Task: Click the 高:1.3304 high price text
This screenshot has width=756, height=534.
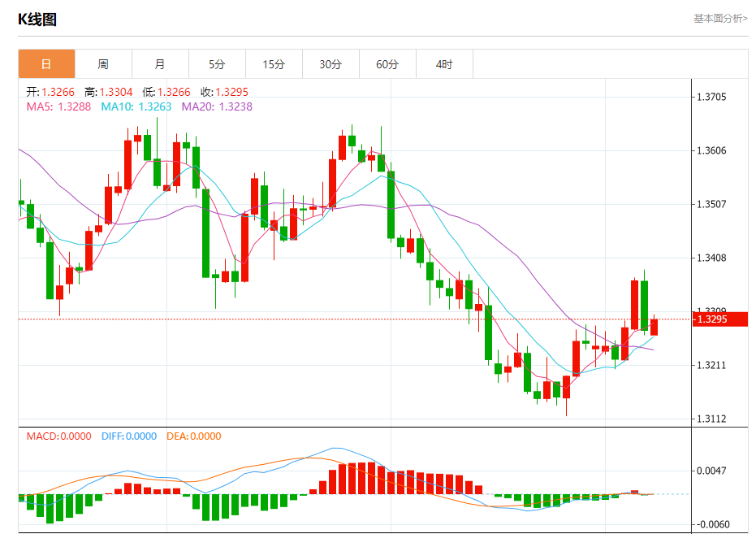Action: pos(109,92)
